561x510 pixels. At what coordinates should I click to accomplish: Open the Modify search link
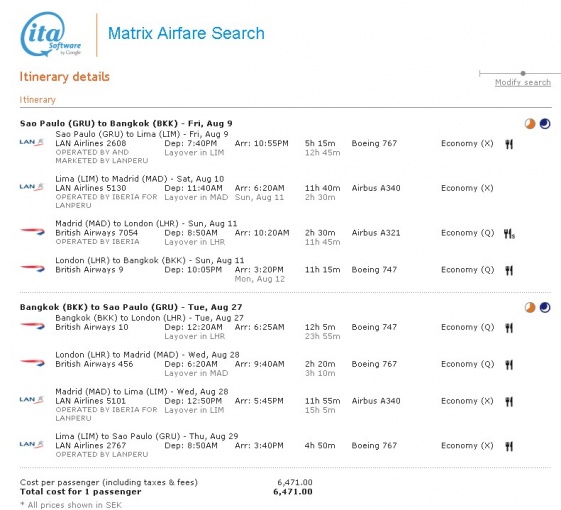523,82
